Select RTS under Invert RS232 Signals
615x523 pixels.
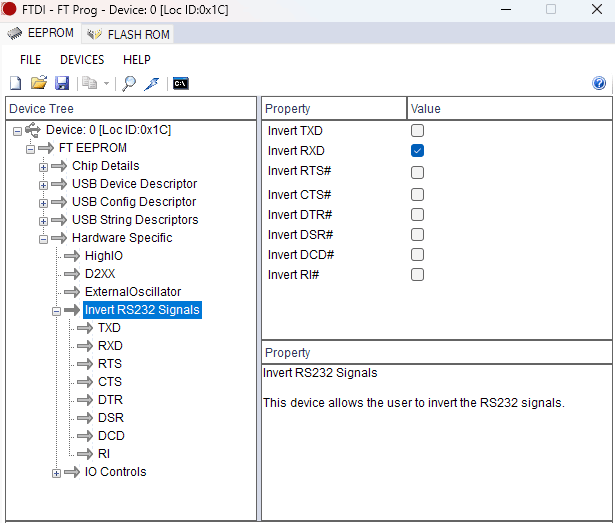pyautogui.click(x=110, y=364)
